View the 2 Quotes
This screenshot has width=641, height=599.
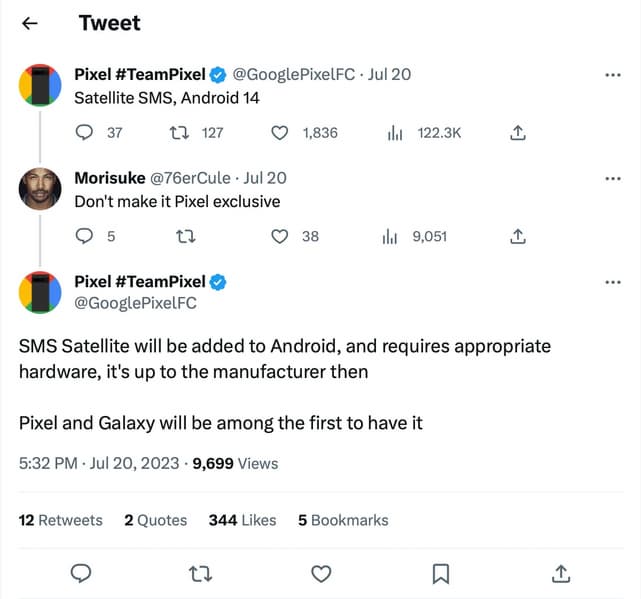[156, 520]
